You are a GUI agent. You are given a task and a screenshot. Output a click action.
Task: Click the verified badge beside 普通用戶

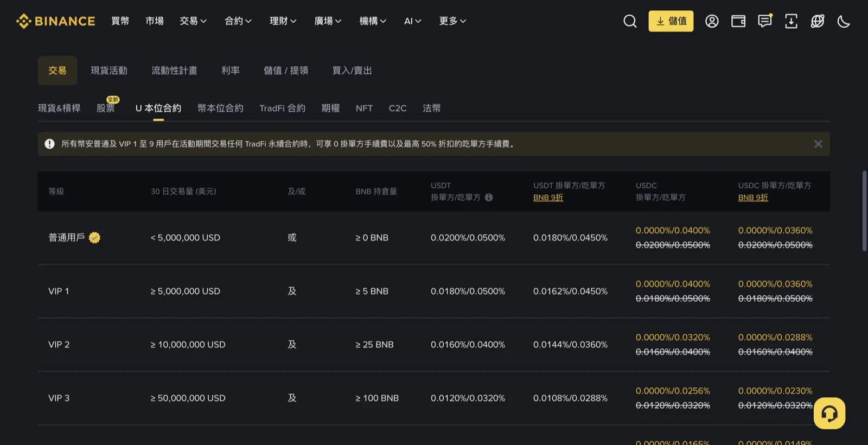[x=94, y=238]
